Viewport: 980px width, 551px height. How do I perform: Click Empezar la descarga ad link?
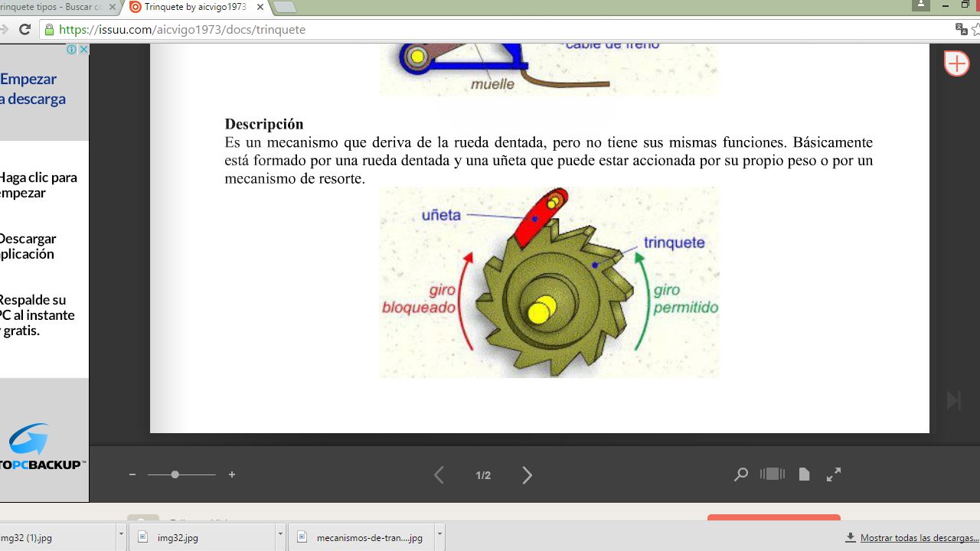[33, 89]
